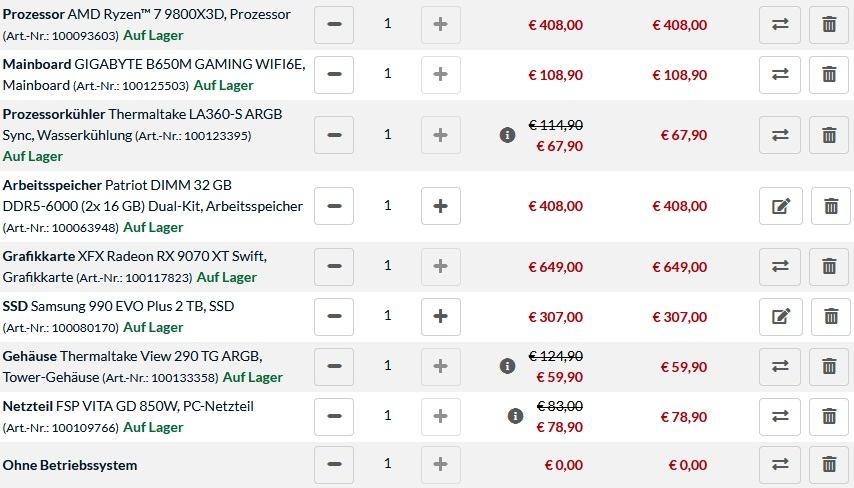Screen dimensions: 854x488
Task: Decrease quantity of Ryzen 7 9800X3D processor
Action: point(334,24)
